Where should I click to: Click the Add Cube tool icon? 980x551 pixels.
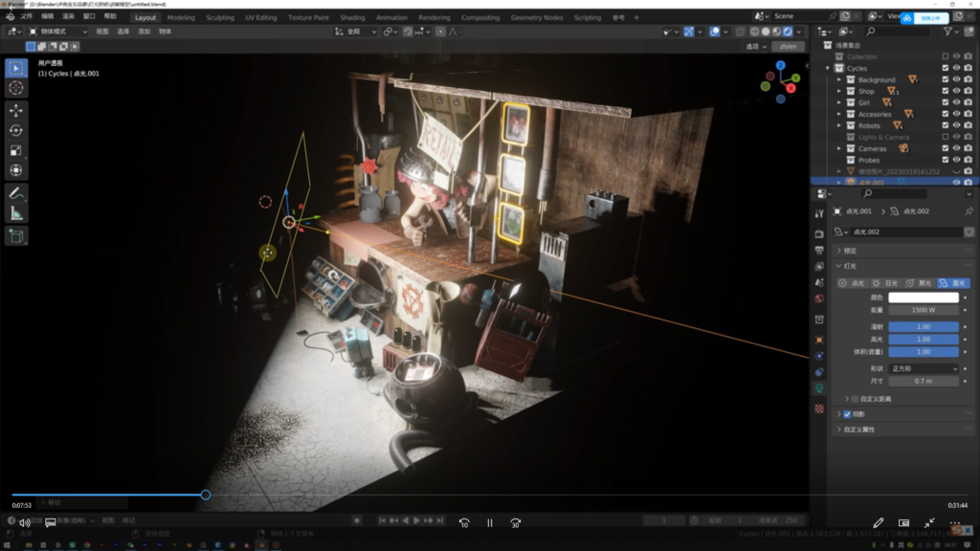16,235
